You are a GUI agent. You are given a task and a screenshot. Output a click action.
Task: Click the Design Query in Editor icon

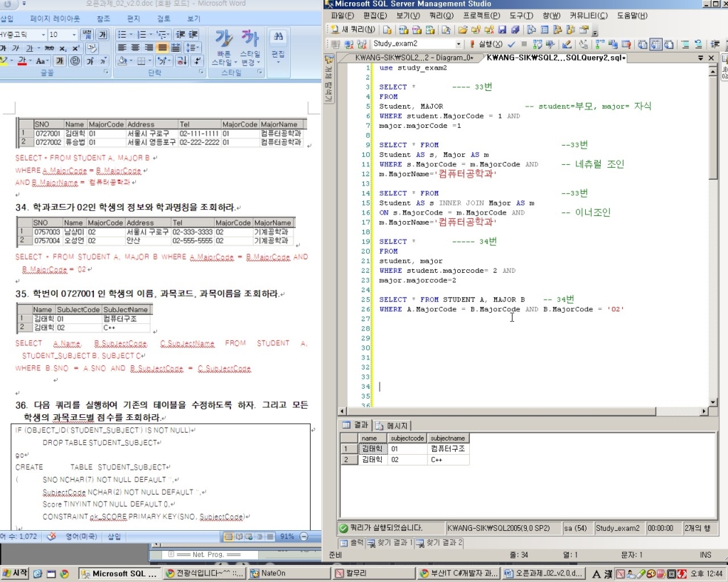click(567, 44)
